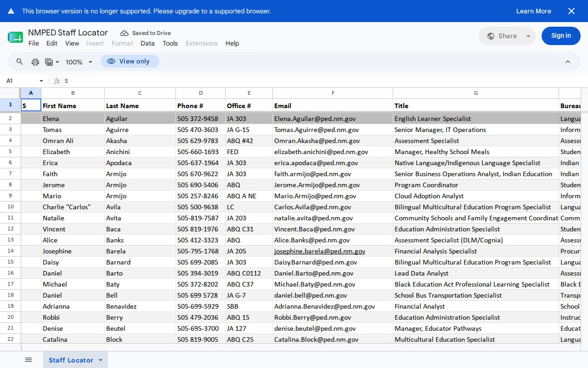This screenshot has width=588, height=368.
Task: Click the Share button
Action: click(x=500, y=36)
